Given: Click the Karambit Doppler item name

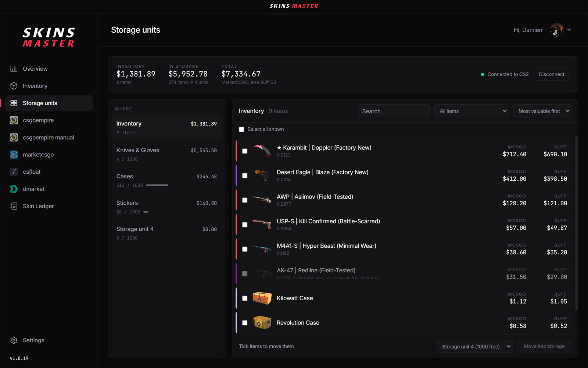Looking at the screenshot, I should point(324,148).
